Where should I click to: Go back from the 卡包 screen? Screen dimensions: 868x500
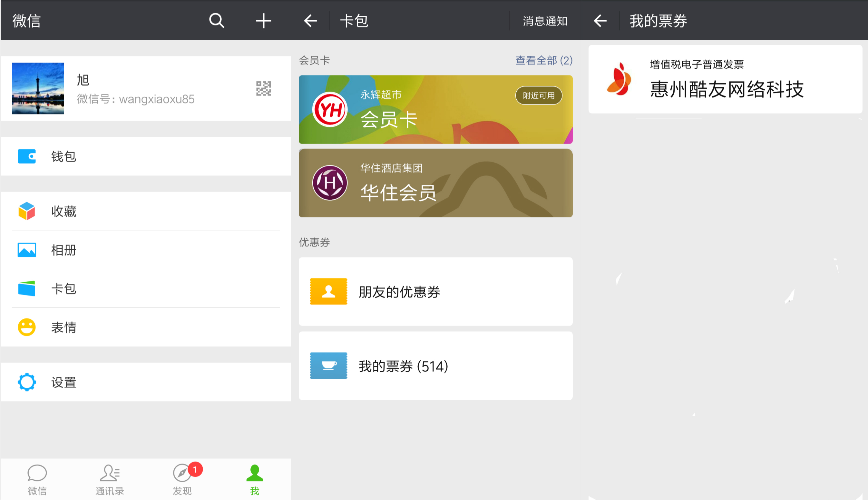310,21
